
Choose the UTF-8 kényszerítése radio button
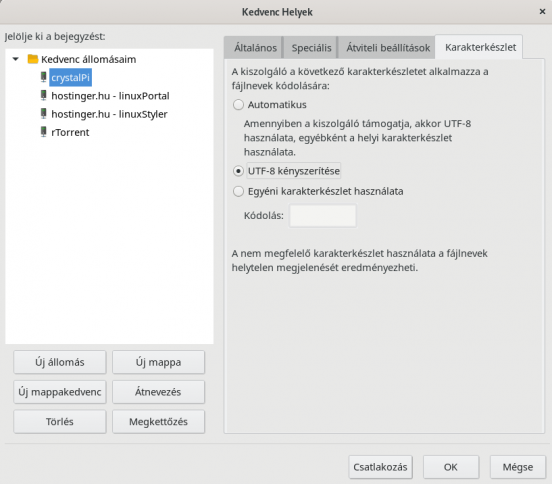point(238,171)
